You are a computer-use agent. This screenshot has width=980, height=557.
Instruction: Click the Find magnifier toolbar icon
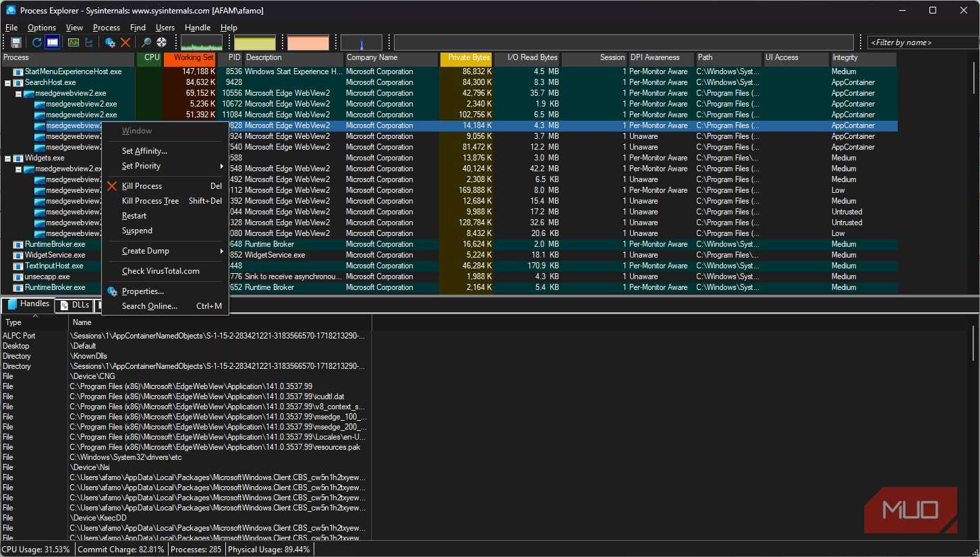[146, 42]
